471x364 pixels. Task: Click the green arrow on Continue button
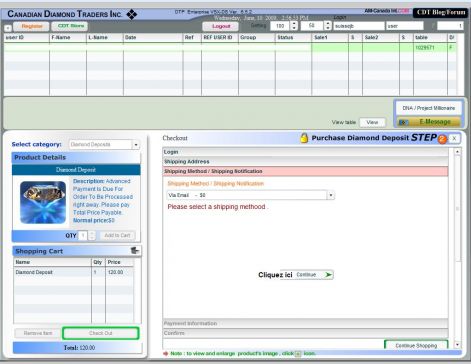pyautogui.click(x=328, y=275)
